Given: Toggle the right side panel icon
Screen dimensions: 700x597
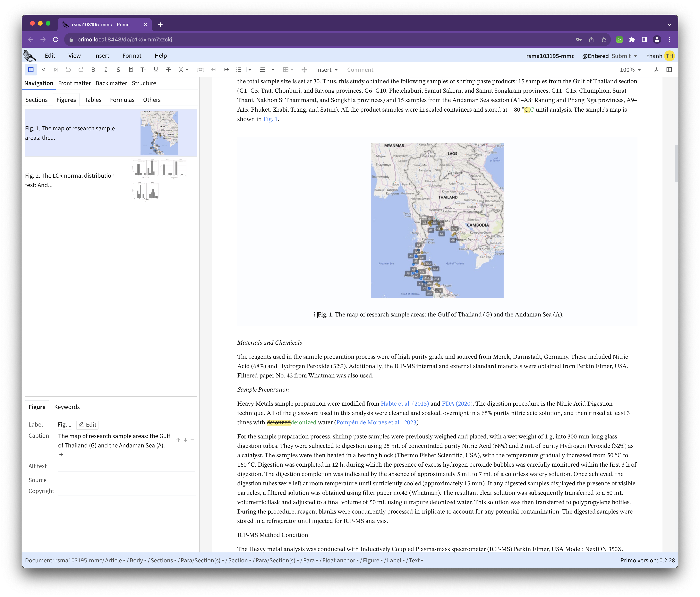Looking at the screenshot, I should point(669,70).
